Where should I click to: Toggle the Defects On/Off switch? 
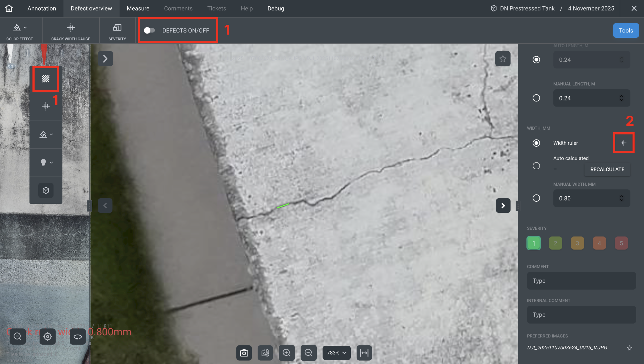tap(149, 31)
